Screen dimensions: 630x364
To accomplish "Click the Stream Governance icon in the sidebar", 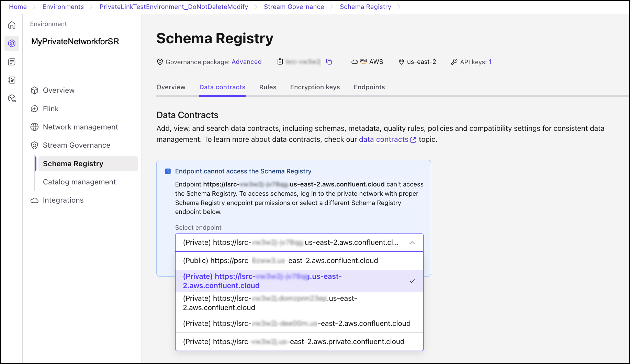I will 34,145.
